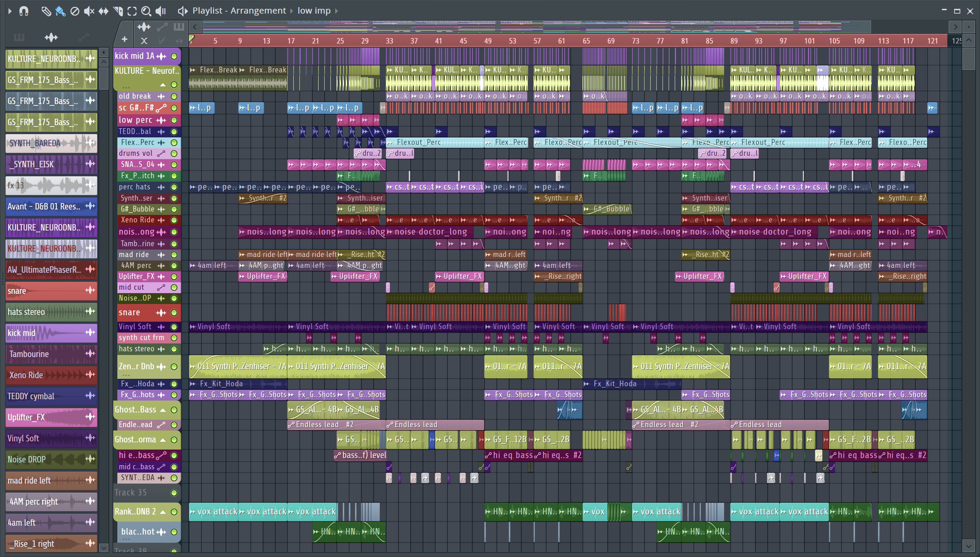The height and width of the screenshot is (557, 980).
Task: Click the waveform icon on the SYNTH_BAREDA picker item
Action: pos(91,143)
